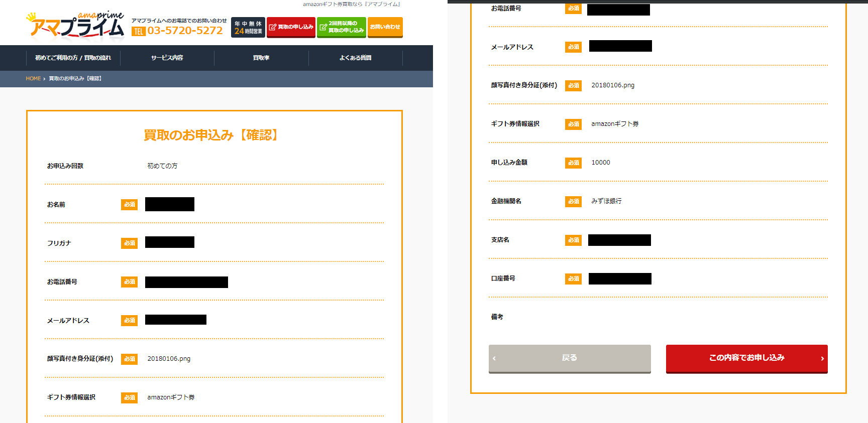Viewport: 868px width, 423px height.
Task: Click right panel amazonギフト券 value
Action: click(x=615, y=124)
